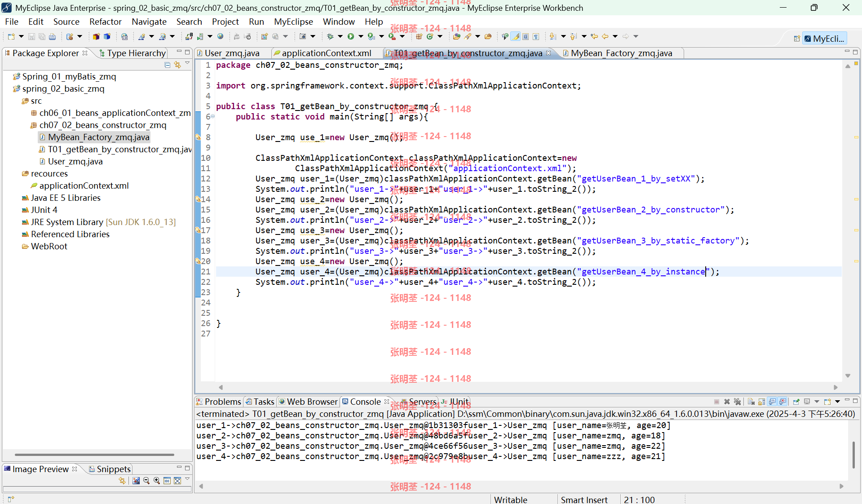862x504 pixels.
Task: Close the Console view tab
Action: [387, 402]
